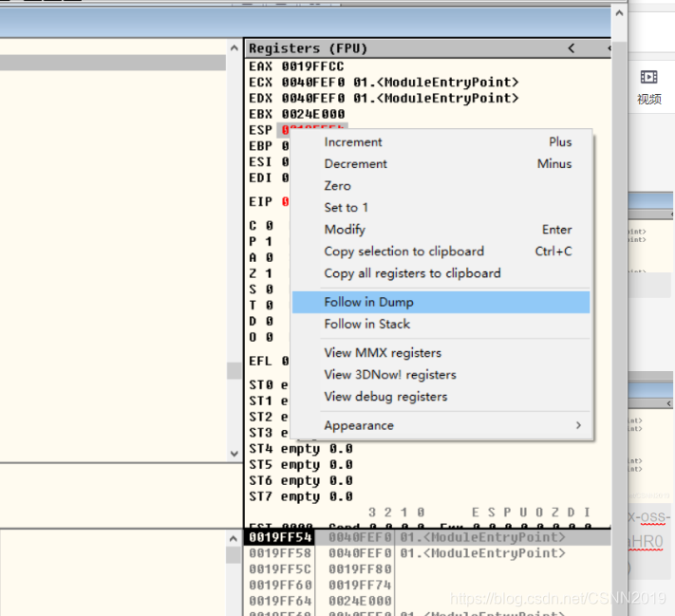675x616 pixels.
Task: Click the highlighted ESP register value
Action: click(x=313, y=128)
